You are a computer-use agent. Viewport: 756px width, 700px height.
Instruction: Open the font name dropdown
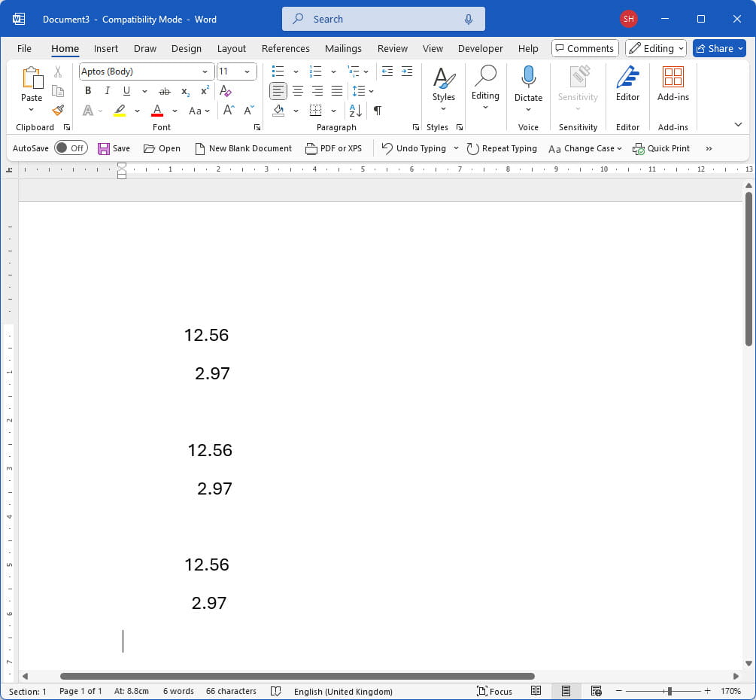tap(205, 71)
